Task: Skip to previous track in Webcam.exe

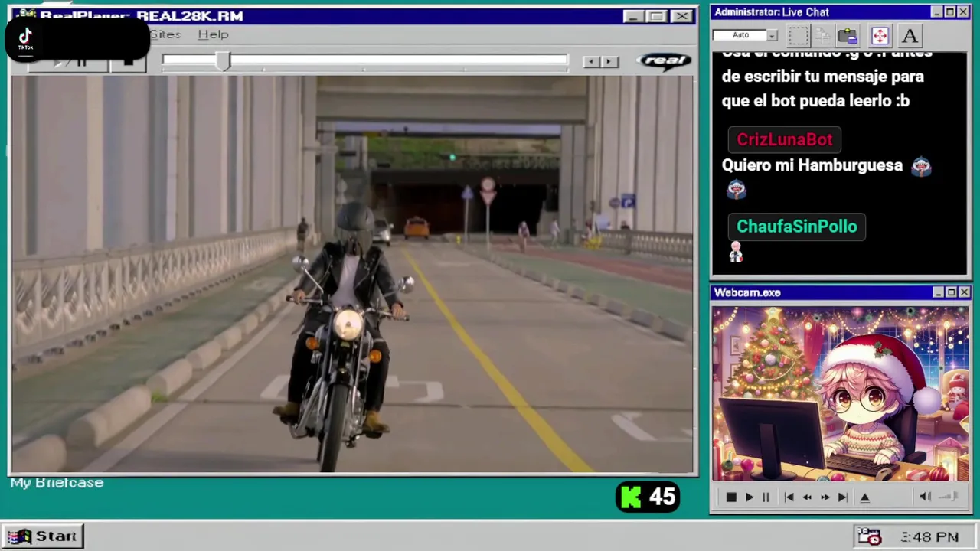Action: pos(789,497)
